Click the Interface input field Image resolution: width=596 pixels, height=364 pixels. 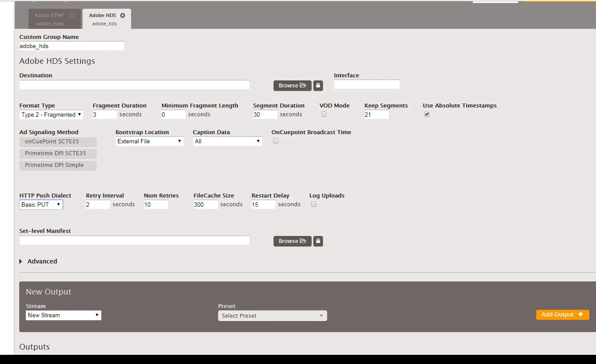click(x=367, y=84)
